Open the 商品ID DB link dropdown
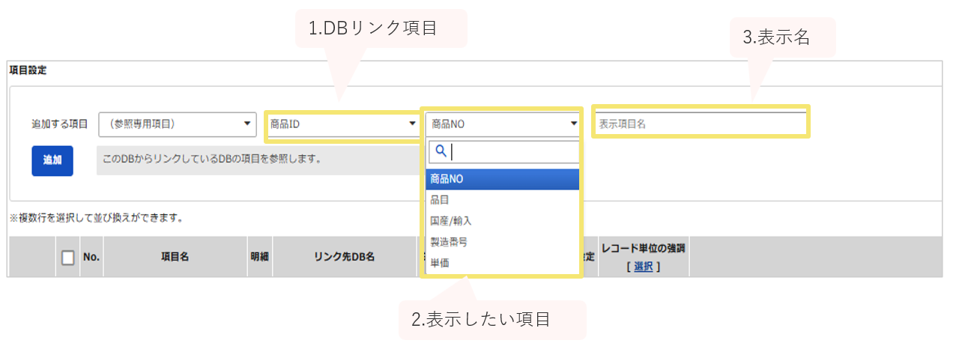Image resolution: width=980 pixels, height=358 pixels. [342, 124]
